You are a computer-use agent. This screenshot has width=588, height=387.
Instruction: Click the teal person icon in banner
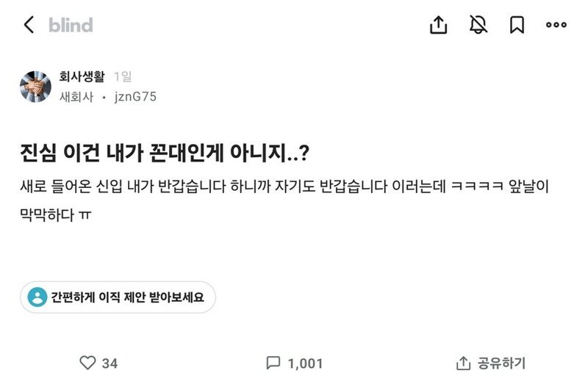(x=36, y=297)
